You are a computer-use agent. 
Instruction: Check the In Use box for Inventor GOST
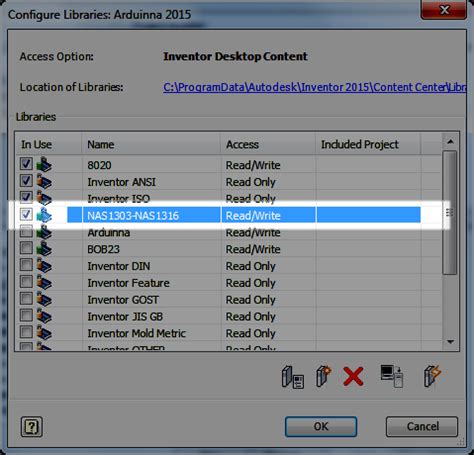click(26, 298)
